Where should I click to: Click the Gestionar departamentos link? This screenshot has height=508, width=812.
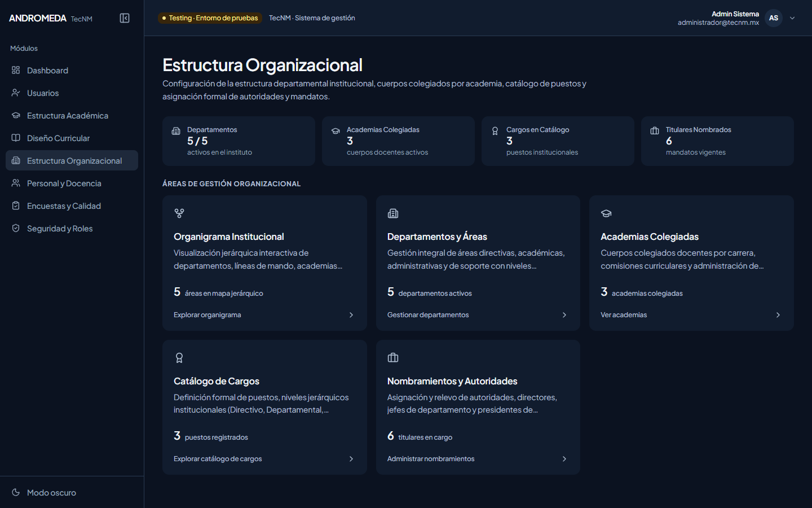coord(428,315)
